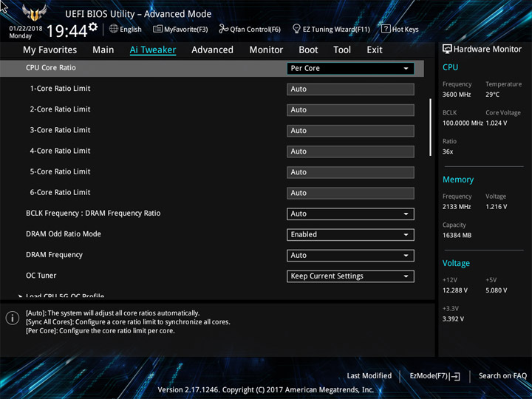Screen dimensions: 532x399
Task: Switch to the Main tab
Action: coord(103,50)
